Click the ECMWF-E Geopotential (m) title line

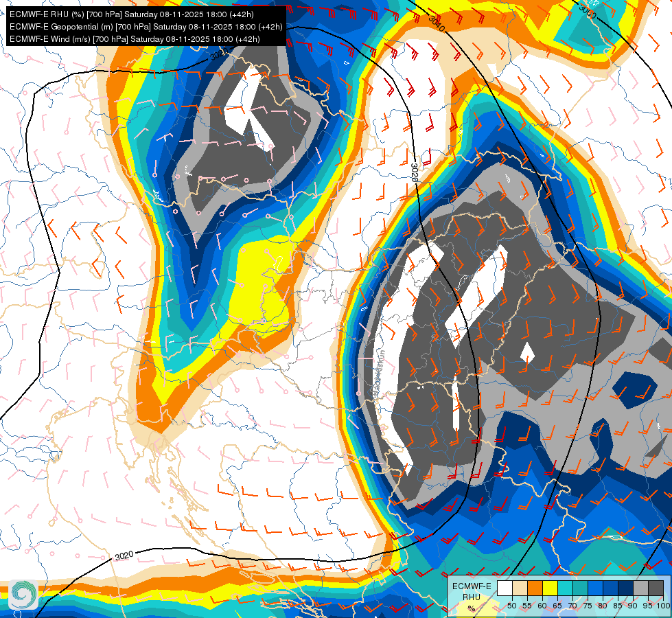pos(146,27)
